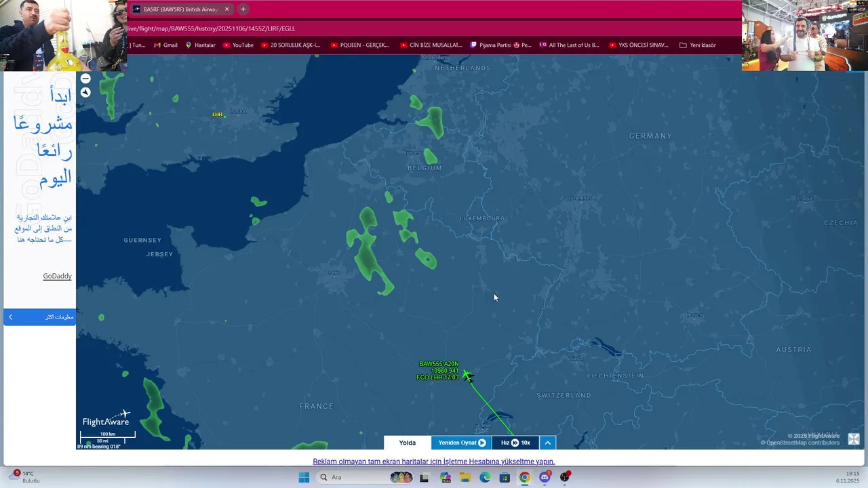868x488 pixels.
Task: Select the Yolda tab
Action: (x=408, y=443)
